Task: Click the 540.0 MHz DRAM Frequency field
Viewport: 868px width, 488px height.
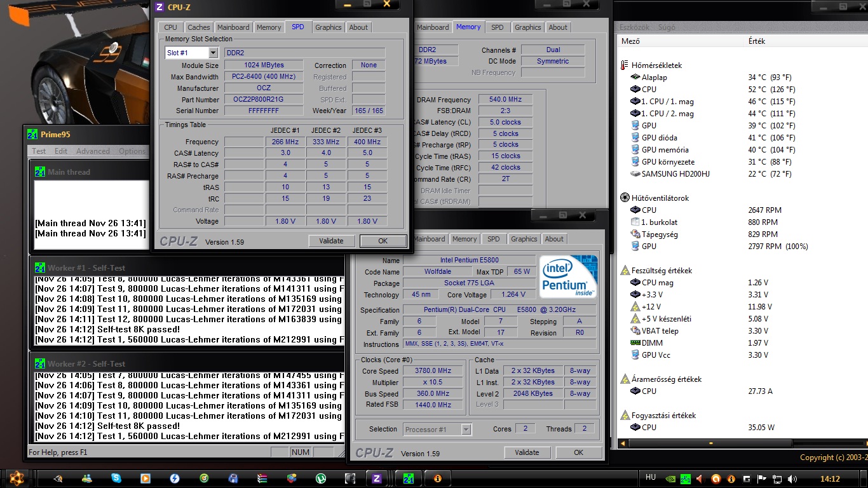Action: pyautogui.click(x=506, y=100)
